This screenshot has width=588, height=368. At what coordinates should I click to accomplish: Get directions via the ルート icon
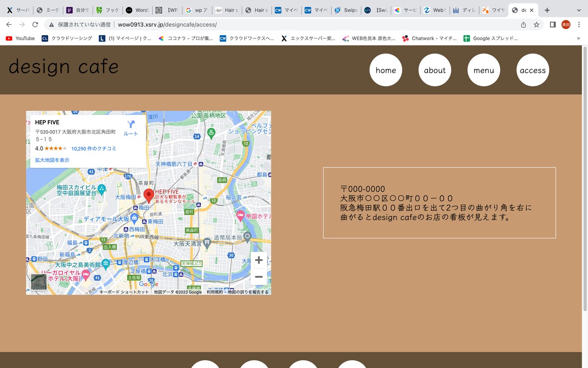coord(131,128)
